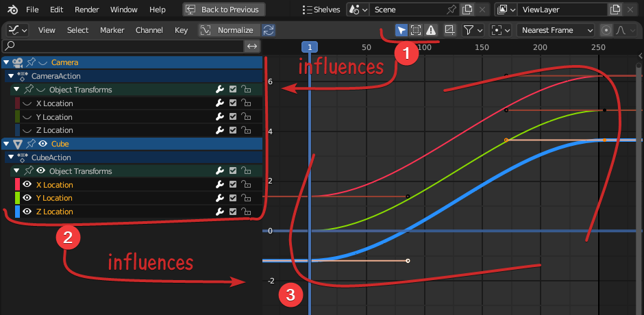Viewport: 644px width, 315px height.
Task: Pin the Camera channel
Action: click(x=31, y=62)
